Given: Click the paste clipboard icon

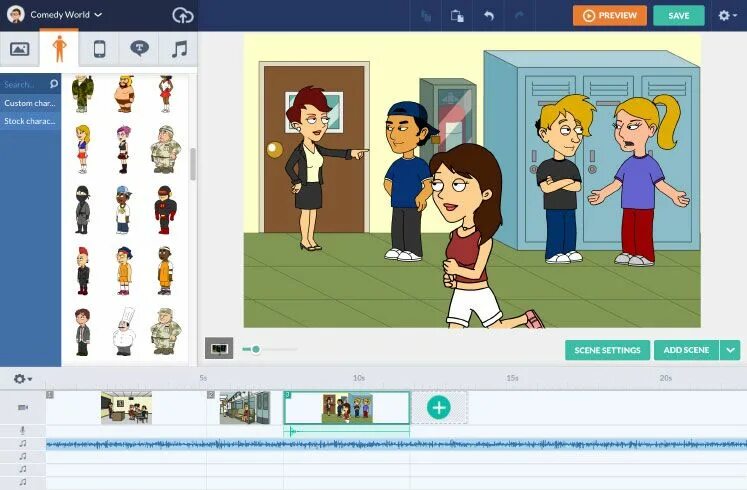Looking at the screenshot, I should tap(457, 16).
